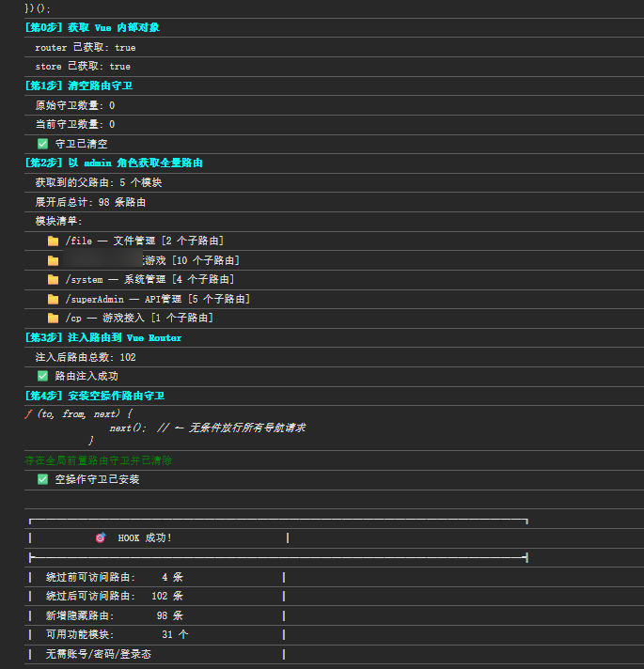This screenshot has height=669, width=644.
Task: Select the 第4步 安装空操作路由守卫 heading
Action: pyautogui.click(x=95, y=396)
